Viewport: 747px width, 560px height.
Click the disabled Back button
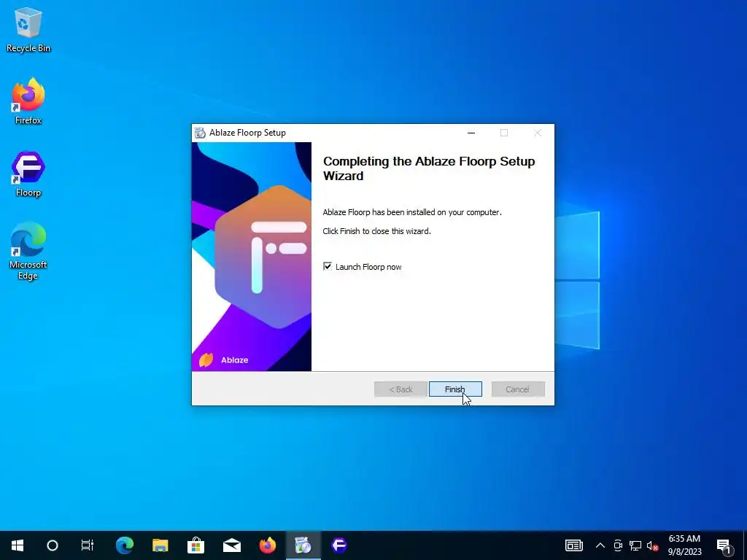400,389
